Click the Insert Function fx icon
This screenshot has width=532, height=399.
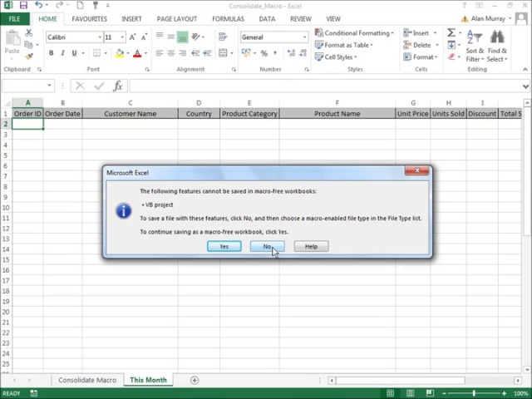(x=118, y=86)
